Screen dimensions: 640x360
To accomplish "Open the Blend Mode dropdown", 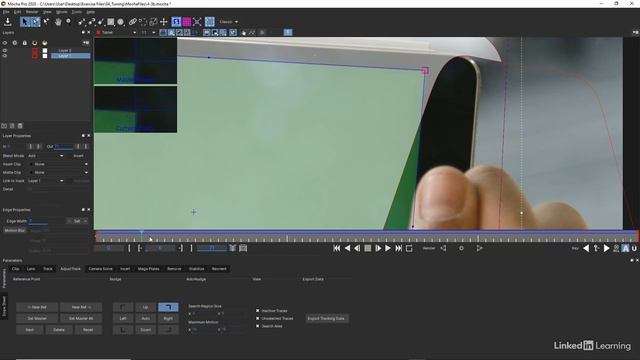I will [46, 156].
